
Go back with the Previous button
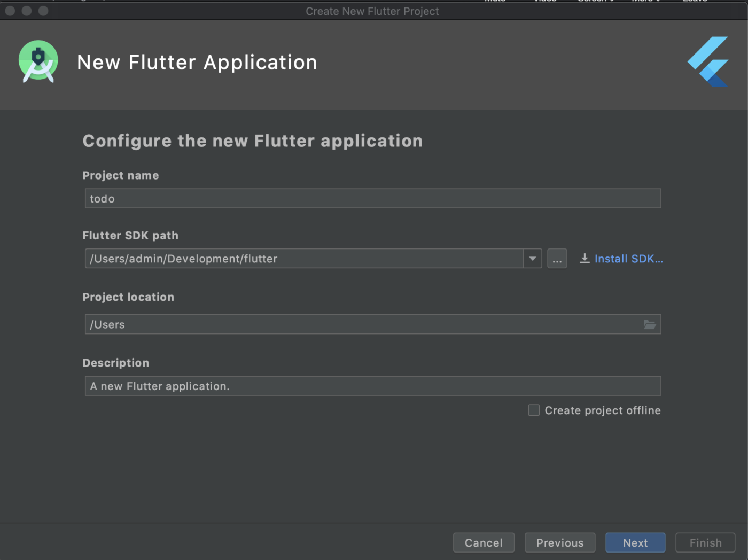click(559, 542)
